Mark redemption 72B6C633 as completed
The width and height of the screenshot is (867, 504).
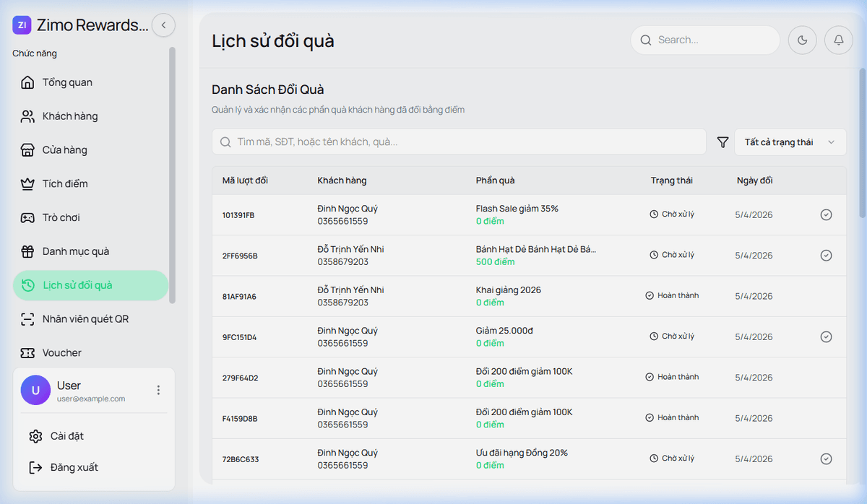(826, 459)
